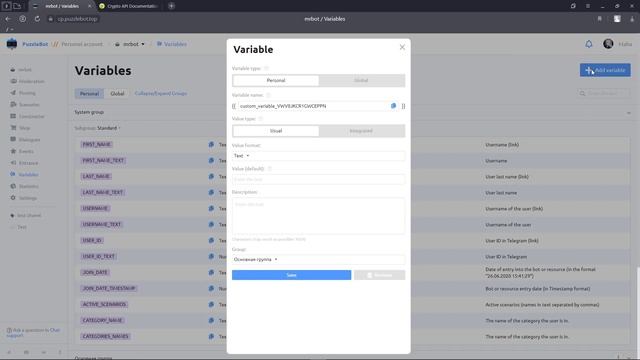Go back in browser

pos(8,19)
